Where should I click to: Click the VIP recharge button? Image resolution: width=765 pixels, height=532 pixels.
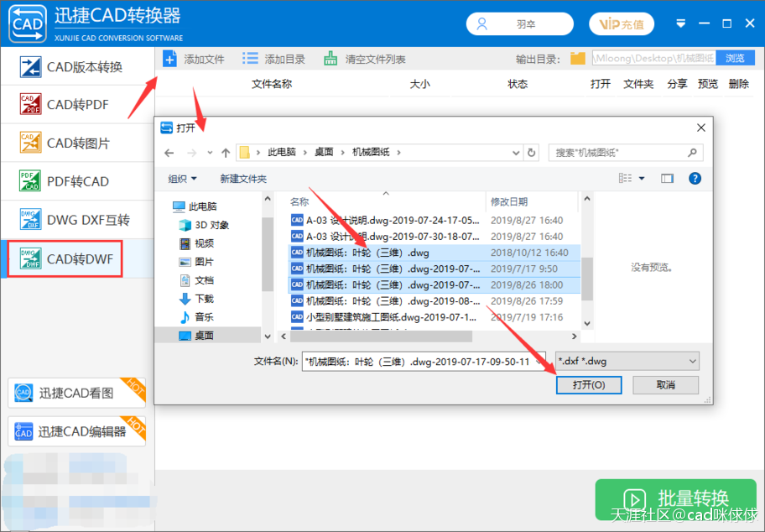point(622,24)
